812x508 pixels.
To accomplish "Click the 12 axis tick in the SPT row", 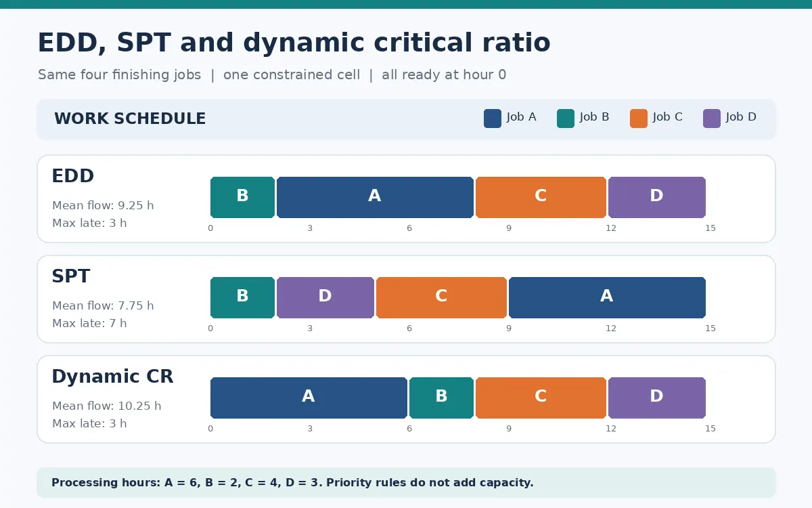I will click(x=611, y=329).
